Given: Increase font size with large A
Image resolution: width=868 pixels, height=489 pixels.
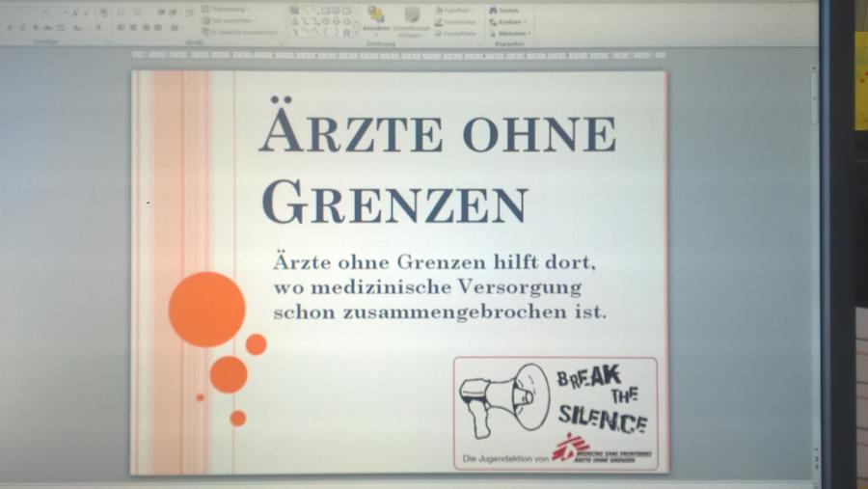Looking at the screenshot, I should 74,13.
